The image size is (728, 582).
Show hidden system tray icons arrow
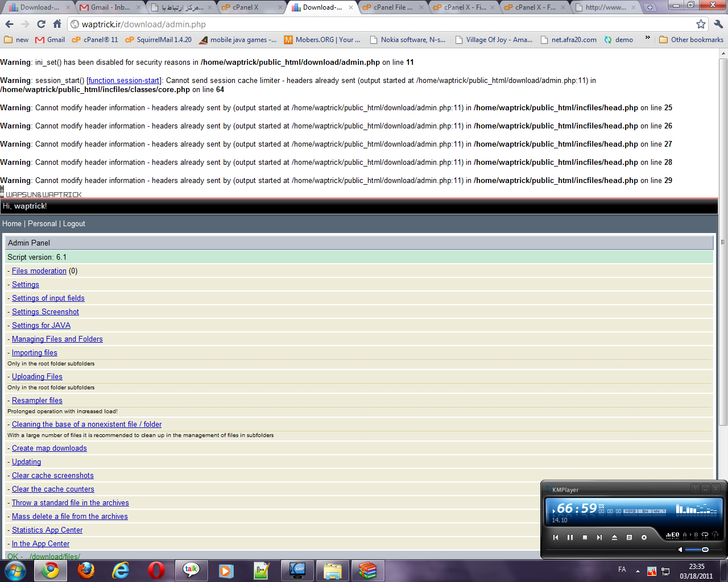(x=638, y=571)
